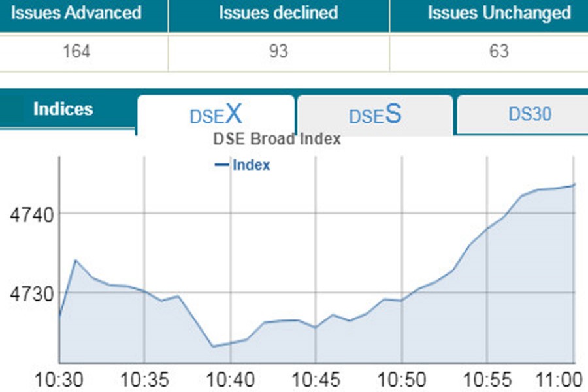
Task: Click the 63 unchanged issues value
Action: [x=498, y=52]
